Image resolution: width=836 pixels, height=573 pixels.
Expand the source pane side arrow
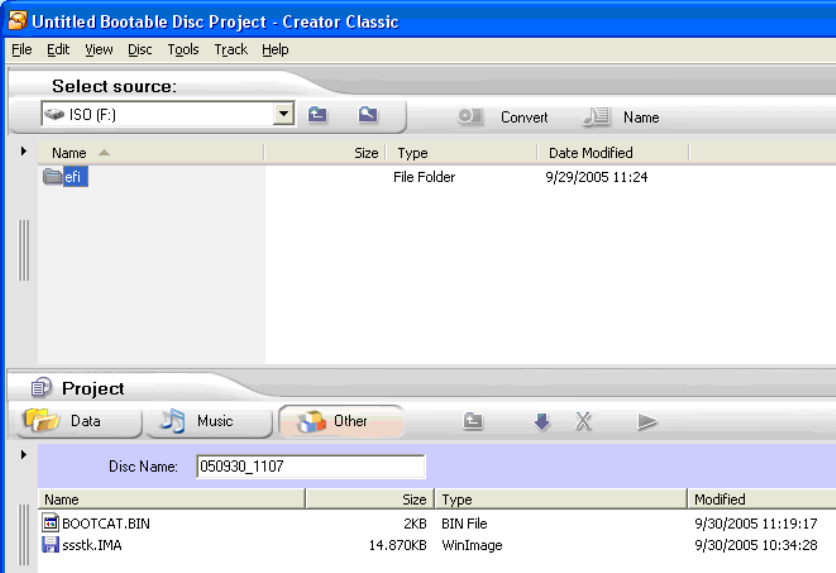coord(23,151)
